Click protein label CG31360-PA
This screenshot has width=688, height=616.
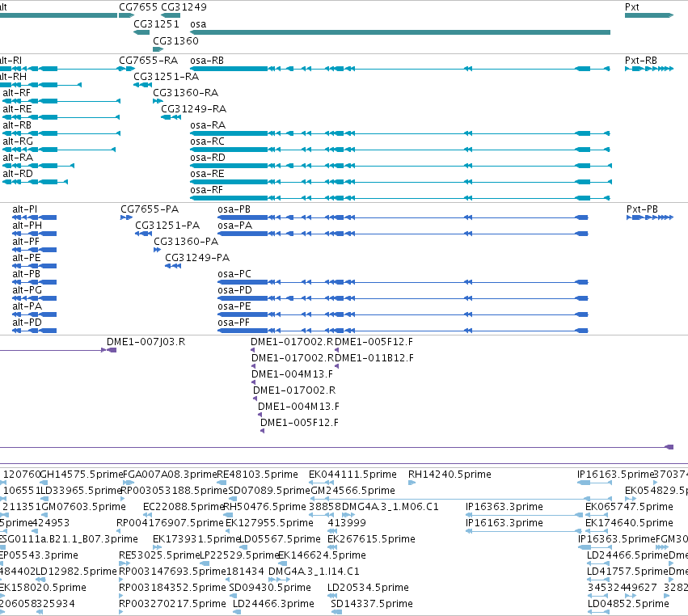click(x=186, y=242)
